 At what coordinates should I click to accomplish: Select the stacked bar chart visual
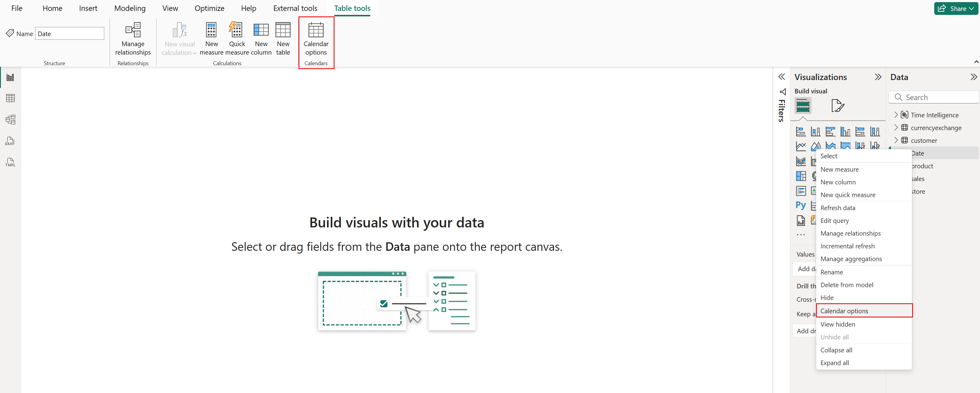[800, 132]
